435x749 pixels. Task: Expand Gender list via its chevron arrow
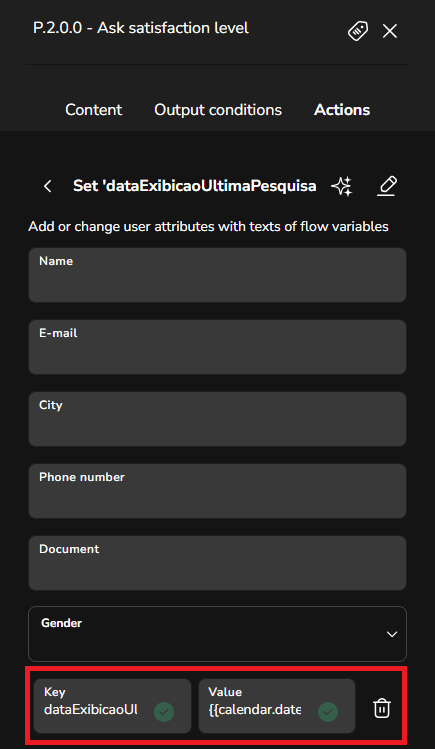(x=392, y=634)
